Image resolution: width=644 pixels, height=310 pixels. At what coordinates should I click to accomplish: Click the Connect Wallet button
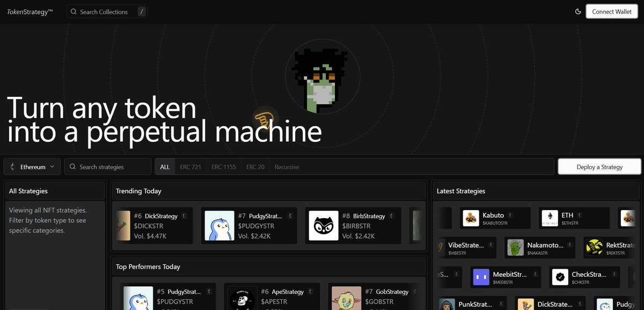point(612,11)
